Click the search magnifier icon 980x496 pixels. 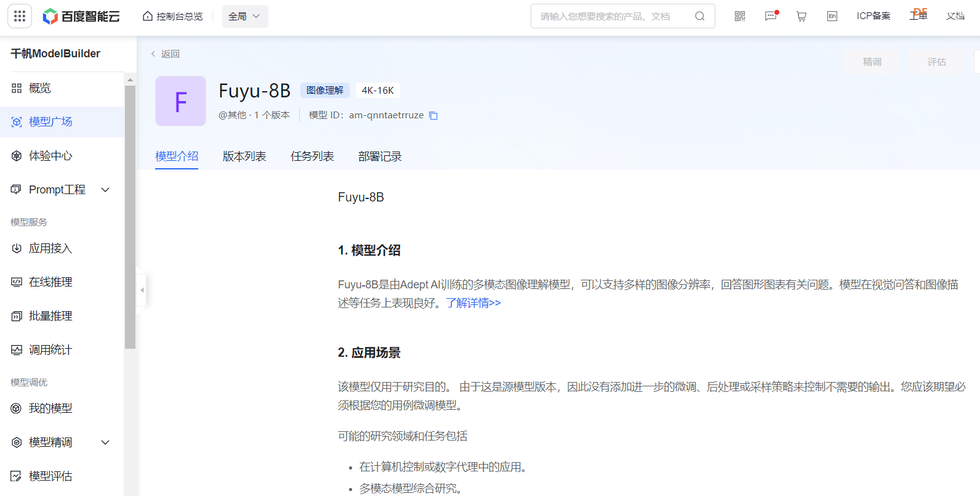coord(700,16)
